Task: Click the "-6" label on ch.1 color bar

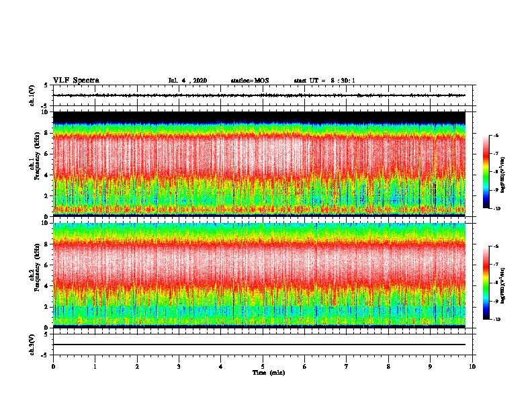Action: coord(496,135)
